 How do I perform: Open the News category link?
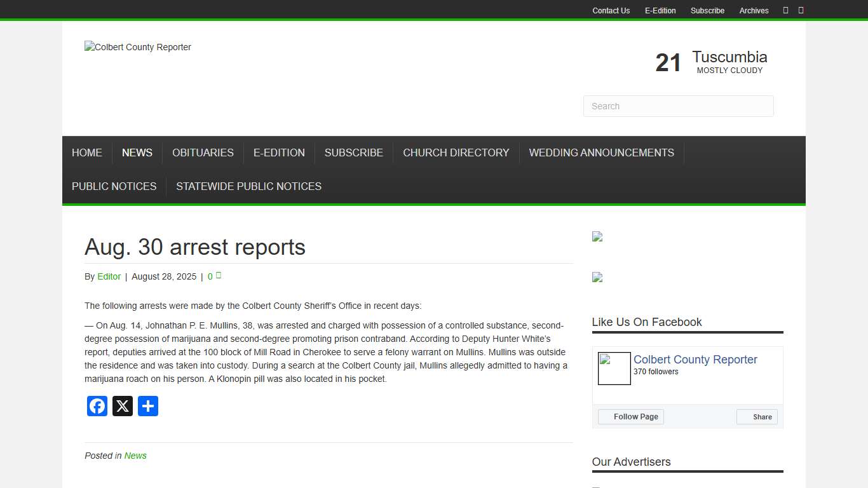135,456
